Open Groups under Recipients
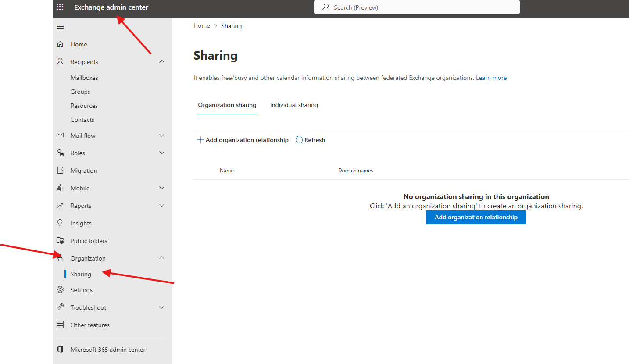 point(80,92)
